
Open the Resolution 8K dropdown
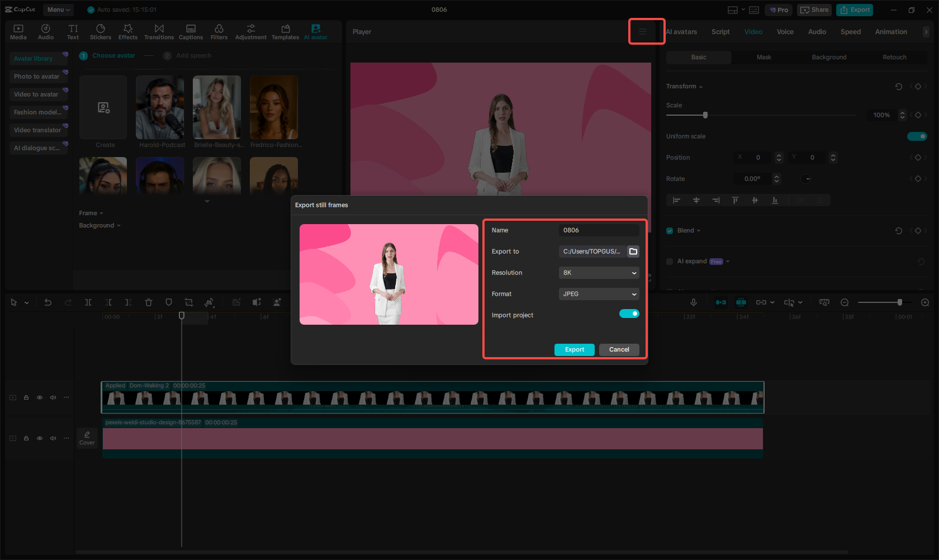[x=599, y=273]
